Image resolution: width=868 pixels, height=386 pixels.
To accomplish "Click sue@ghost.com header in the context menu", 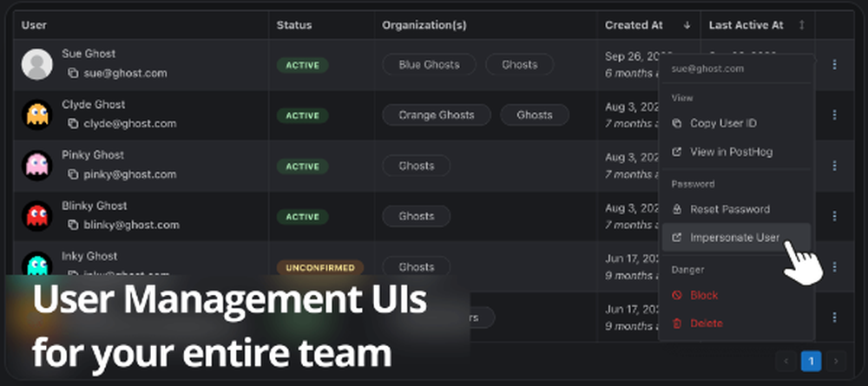I will [707, 69].
